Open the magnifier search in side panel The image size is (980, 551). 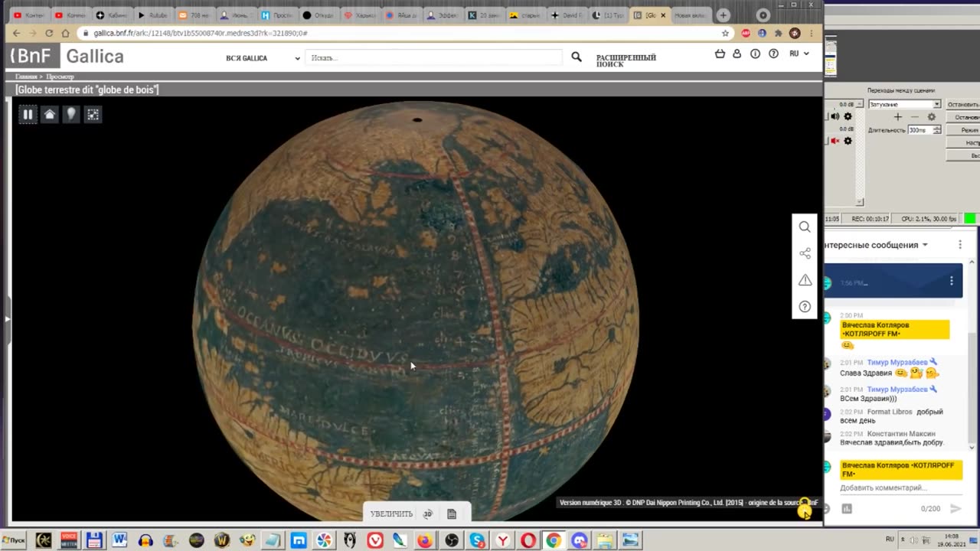[805, 227]
